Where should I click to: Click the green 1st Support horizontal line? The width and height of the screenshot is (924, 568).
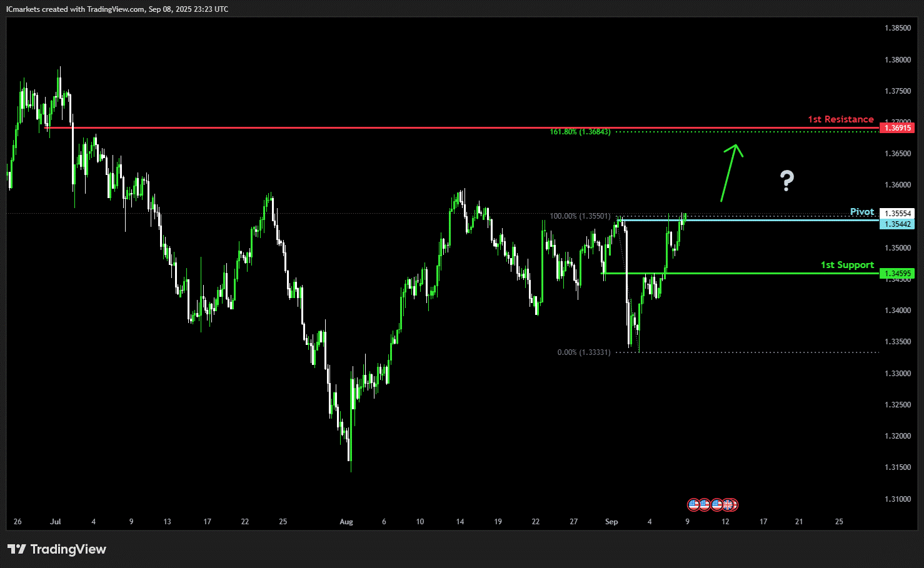click(x=740, y=273)
